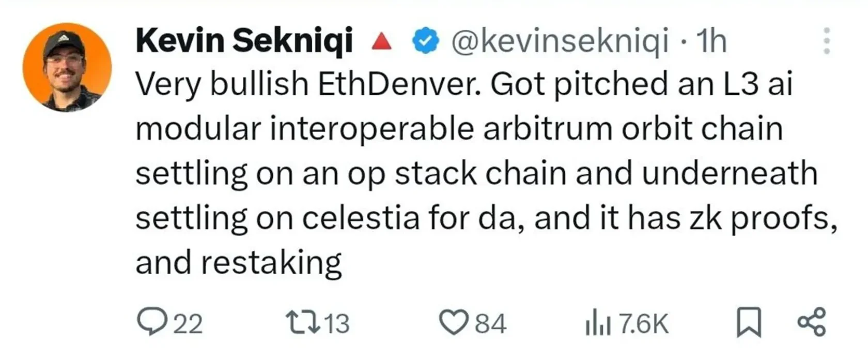868x358 pixels.
Task: Click the retweet arrows icon
Action: [x=304, y=322]
